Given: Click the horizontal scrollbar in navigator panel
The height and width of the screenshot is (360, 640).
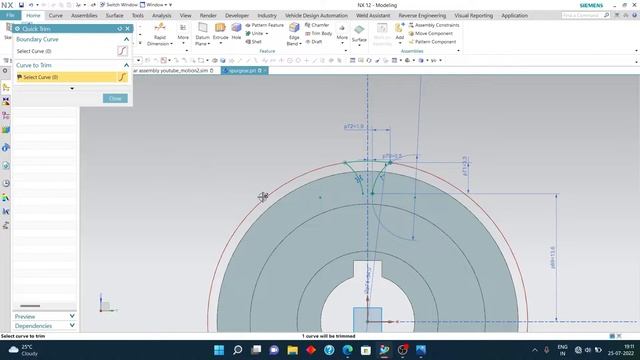Looking at the screenshot, I should tap(30, 306).
